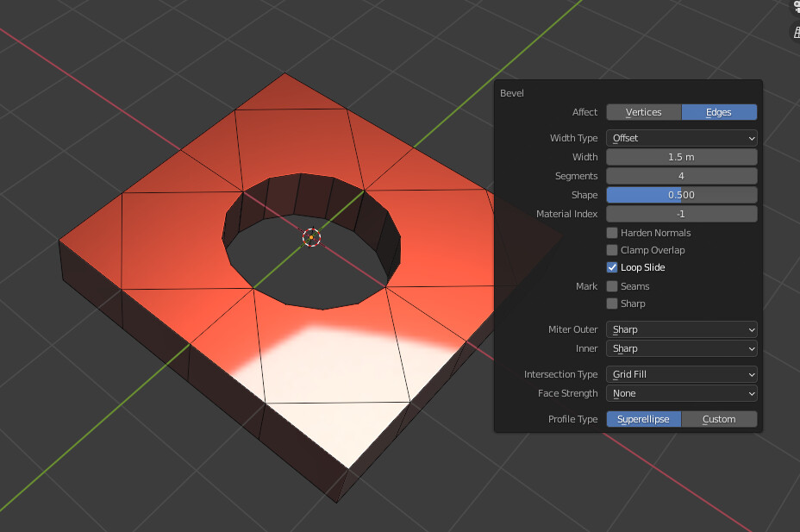Open the Width Type dropdown showing Offset
Viewport: 800px width, 532px height.
[x=681, y=138]
